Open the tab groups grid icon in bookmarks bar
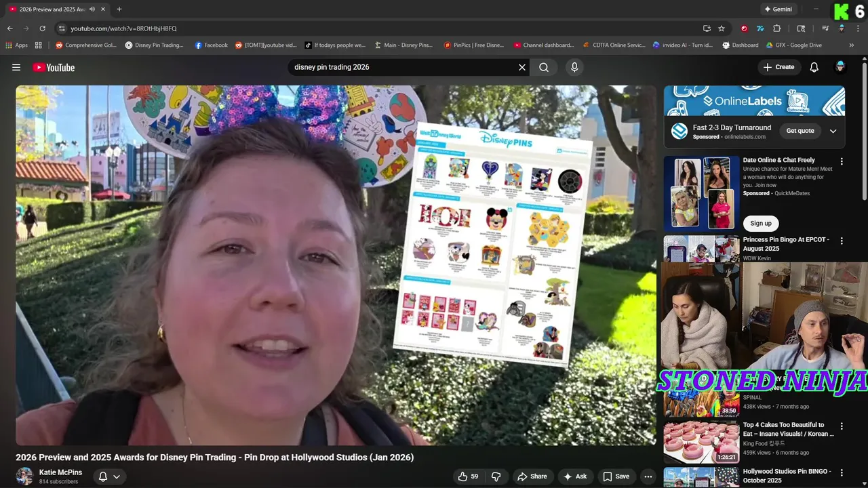This screenshot has width=868, height=488. (x=39, y=45)
